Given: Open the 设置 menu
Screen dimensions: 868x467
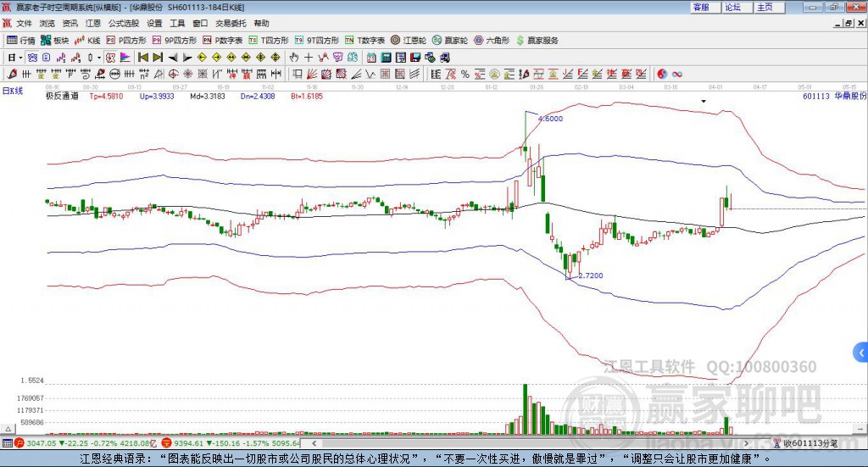Looking at the screenshot, I should point(154,23).
